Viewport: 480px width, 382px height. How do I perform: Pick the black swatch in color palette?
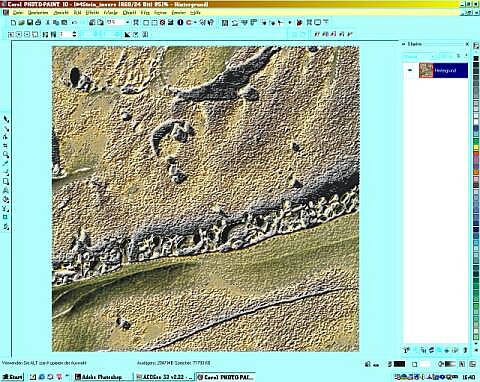coord(476,58)
